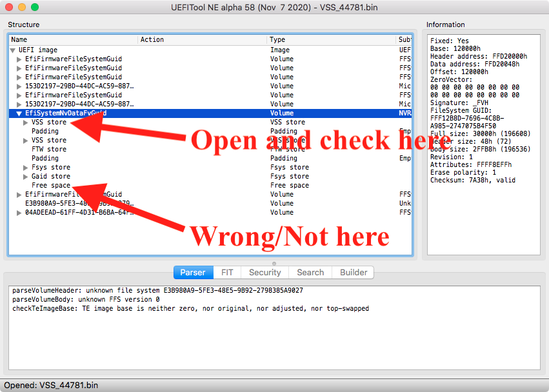Switch to the Search tab
549x392 pixels.
[310, 272]
